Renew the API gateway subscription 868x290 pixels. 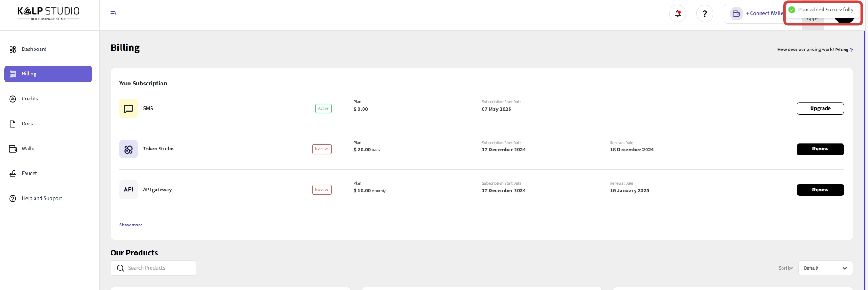(820, 190)
